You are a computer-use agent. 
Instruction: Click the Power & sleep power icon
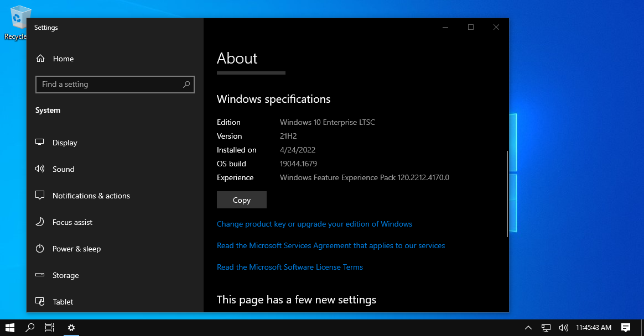coord(40,248)
